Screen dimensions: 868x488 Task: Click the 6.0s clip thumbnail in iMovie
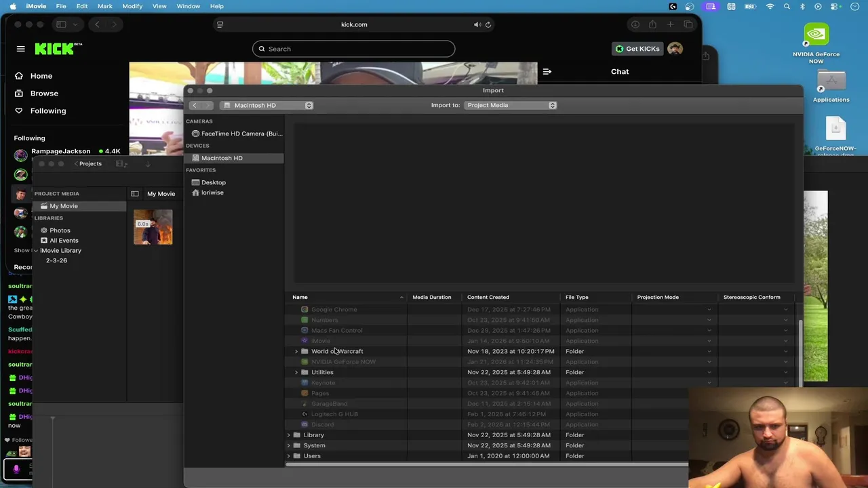[x=153, y=227]
